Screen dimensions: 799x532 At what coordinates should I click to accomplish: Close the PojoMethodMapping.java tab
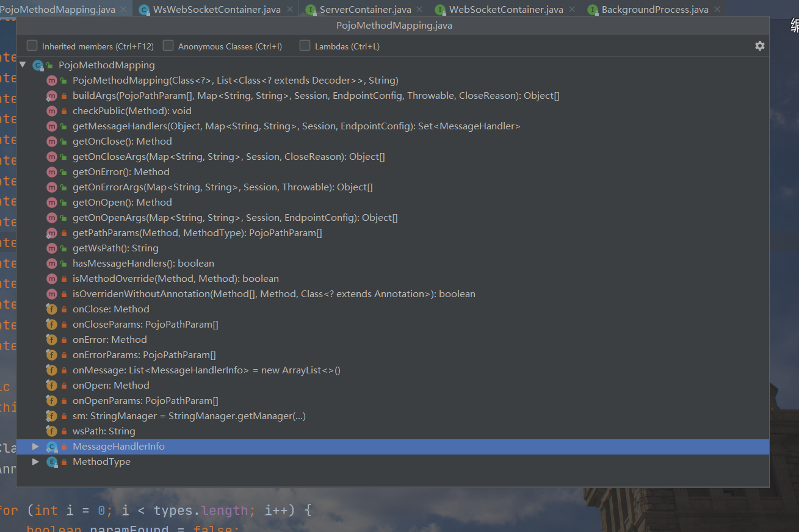(x=124, y=10)
